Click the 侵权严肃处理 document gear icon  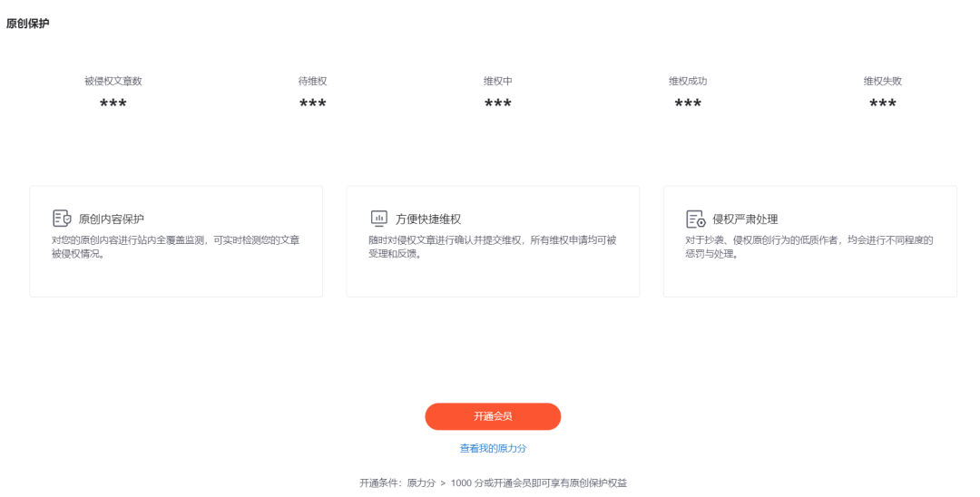[696, 219]
